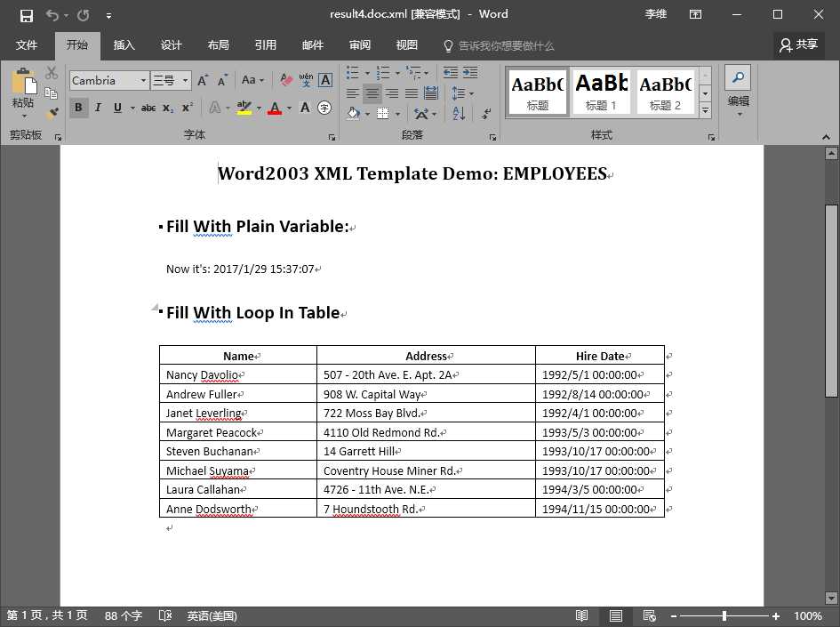Click the Redo/Repeat icon
This screenshot has height=627, width=840.
point(83,15)
